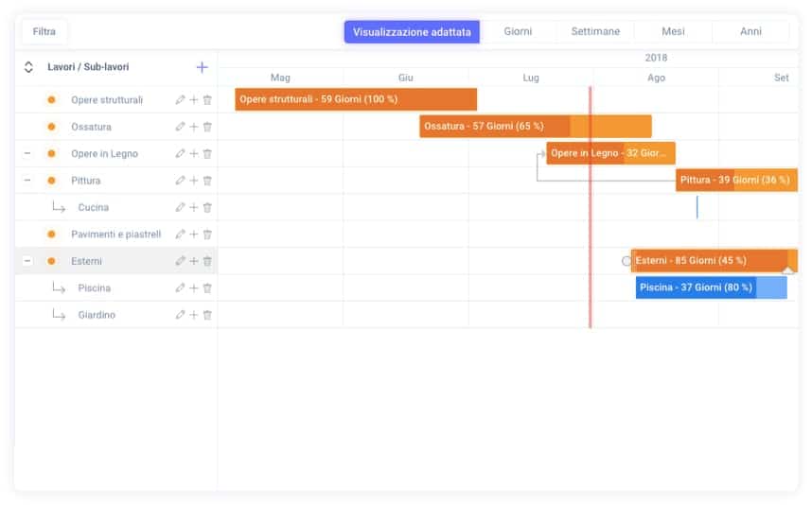
Task: Edit the Esterni row
Action: click(x=180, y=261)
